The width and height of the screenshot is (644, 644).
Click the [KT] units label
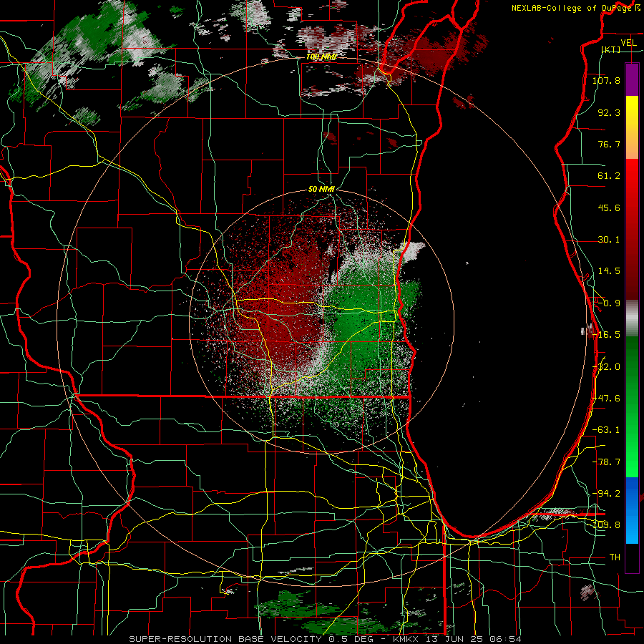point(611,49)
